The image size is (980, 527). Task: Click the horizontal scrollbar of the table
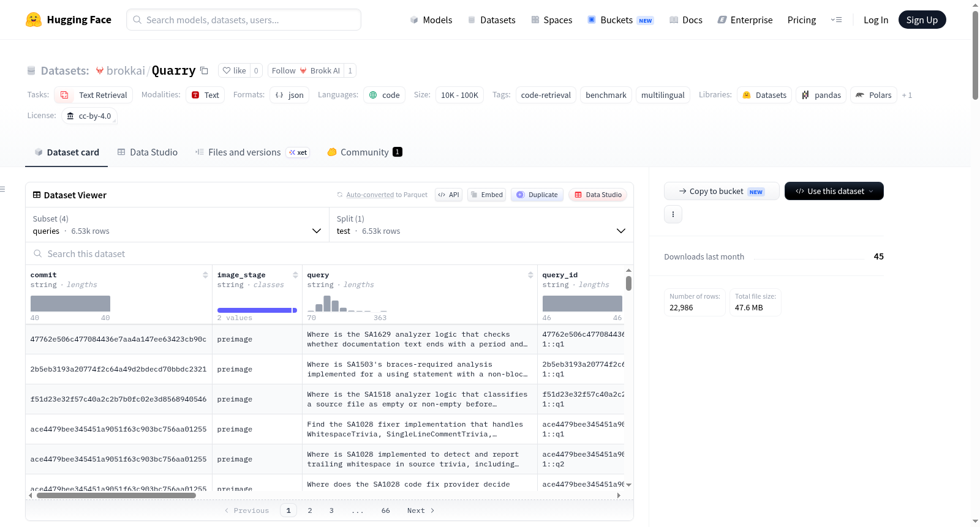116,495
